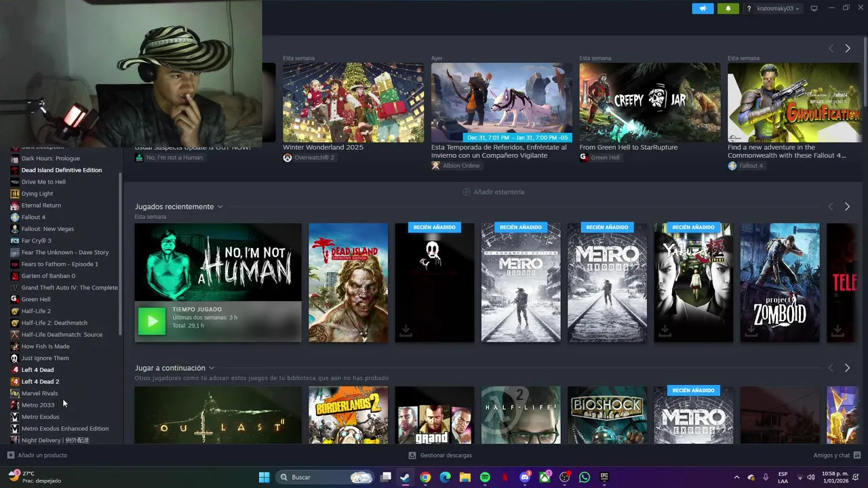Select the BioShock cover

coord(607,415)
